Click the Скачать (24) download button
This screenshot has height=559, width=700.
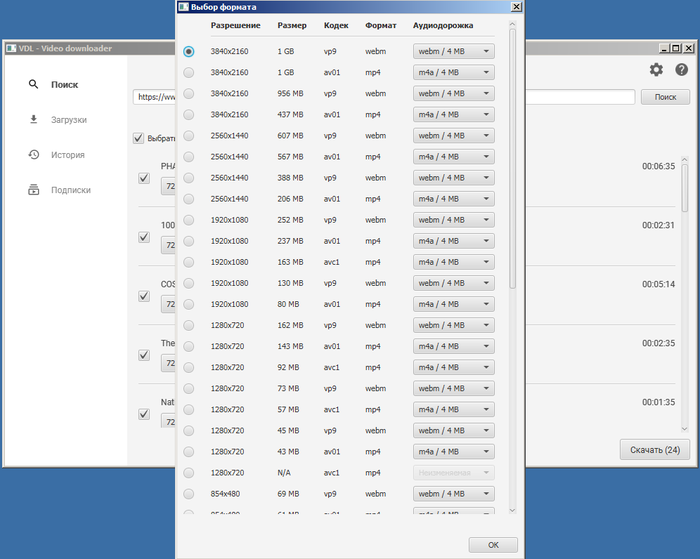click(x=655, y=450)
